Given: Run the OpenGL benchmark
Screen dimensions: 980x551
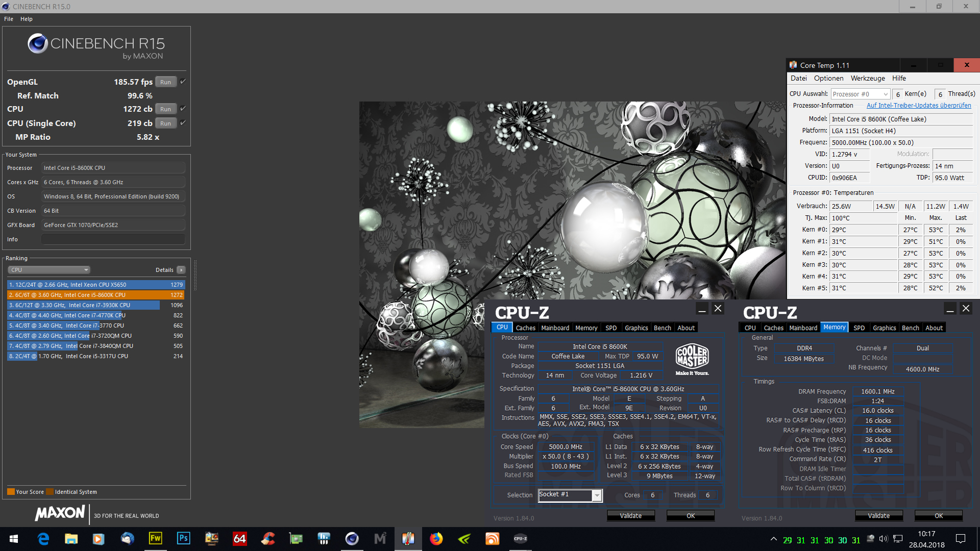Looking at the screenshot, I should [166, 82].
